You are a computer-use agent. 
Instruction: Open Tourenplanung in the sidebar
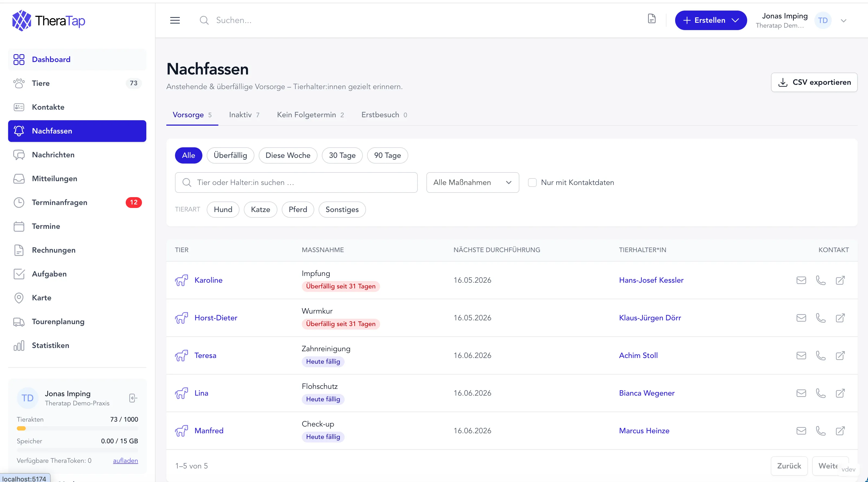(77, 322)
